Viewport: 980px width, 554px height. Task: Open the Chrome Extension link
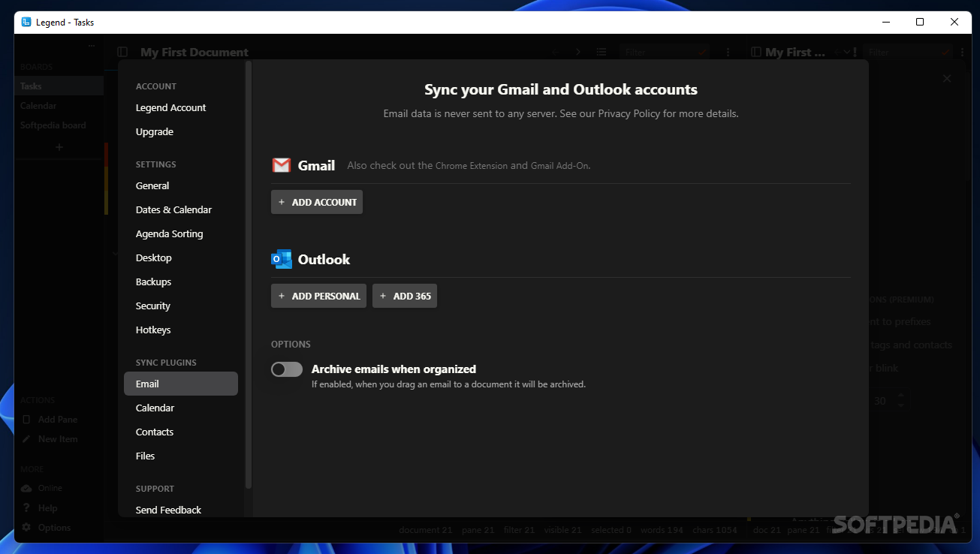pyautogui.click(x=472, y=165)
